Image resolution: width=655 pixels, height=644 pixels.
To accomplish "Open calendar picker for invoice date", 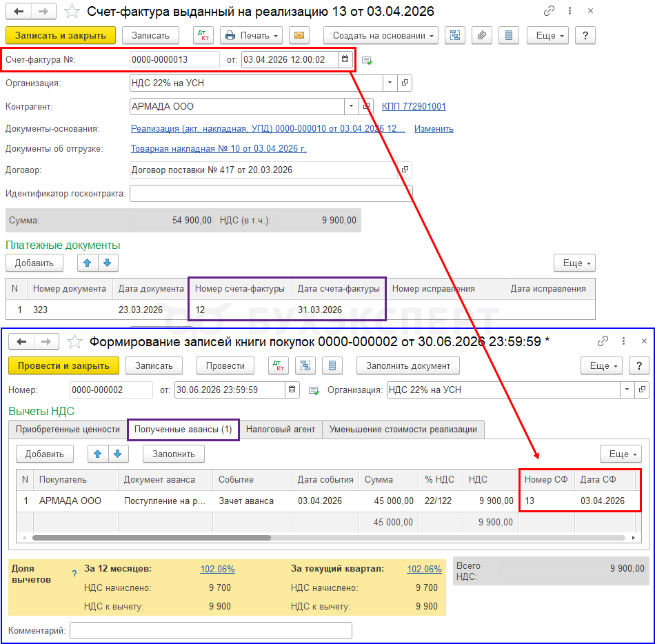I will point(345,60).
